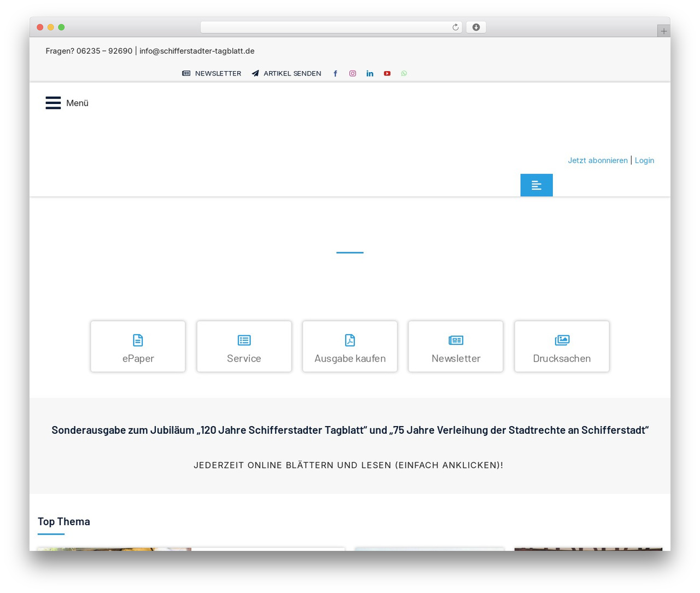Open the Service card button

(x=244, y=346)
